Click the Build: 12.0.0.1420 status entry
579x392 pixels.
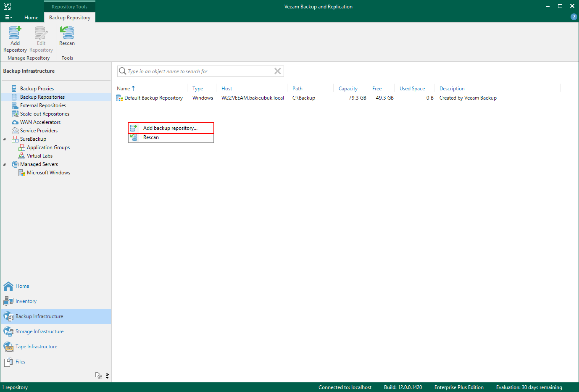pos(403,387)
